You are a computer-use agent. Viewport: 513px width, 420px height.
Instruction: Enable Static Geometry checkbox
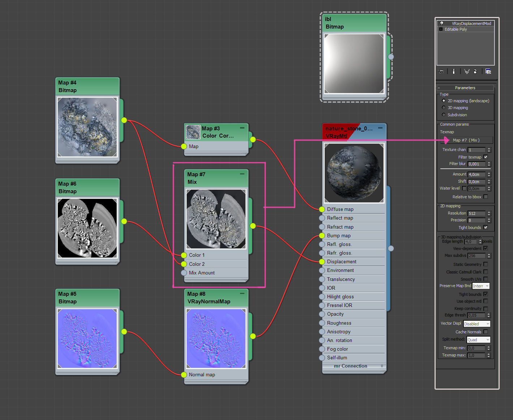(486, 264)
